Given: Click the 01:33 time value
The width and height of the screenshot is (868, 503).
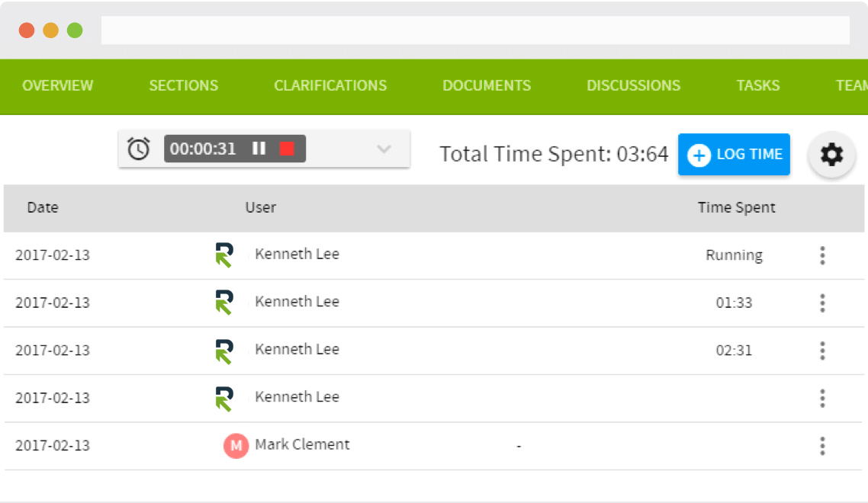Looking at the screenshot, I should pos(734,303).
